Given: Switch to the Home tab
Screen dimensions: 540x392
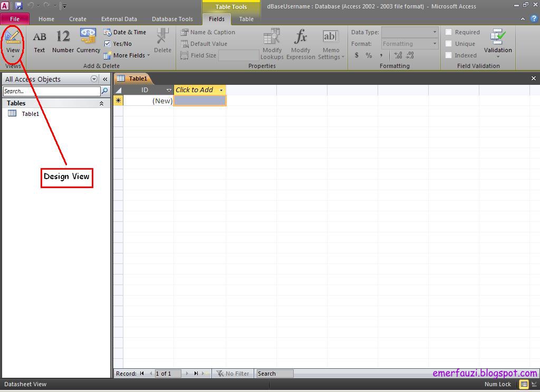Looking at the screenshot, I should coord(46,19).
